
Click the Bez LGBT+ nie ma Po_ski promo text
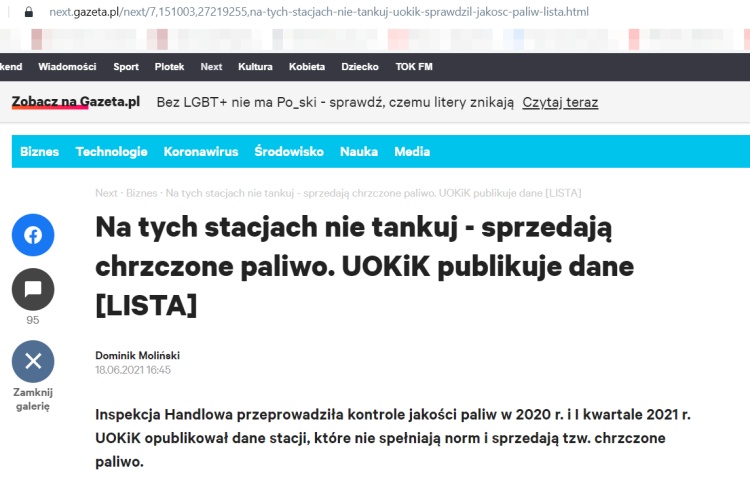click(335, 102)
